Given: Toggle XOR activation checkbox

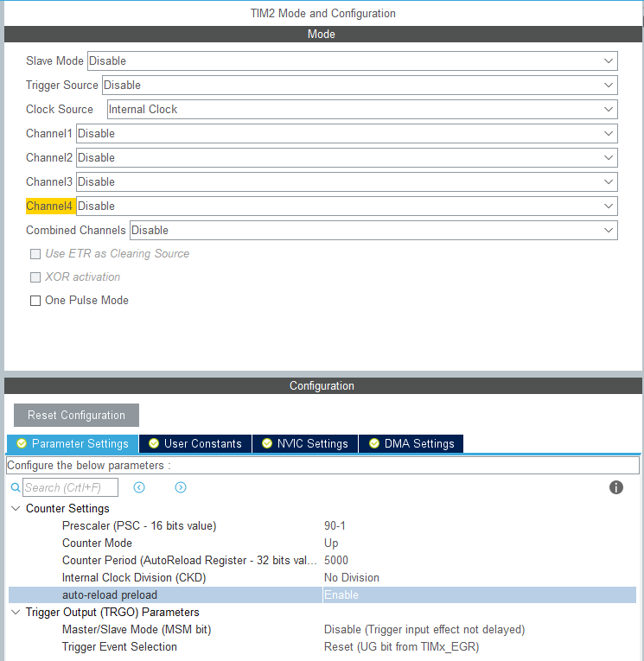Looking at the screenshot, I should point(35,277).
